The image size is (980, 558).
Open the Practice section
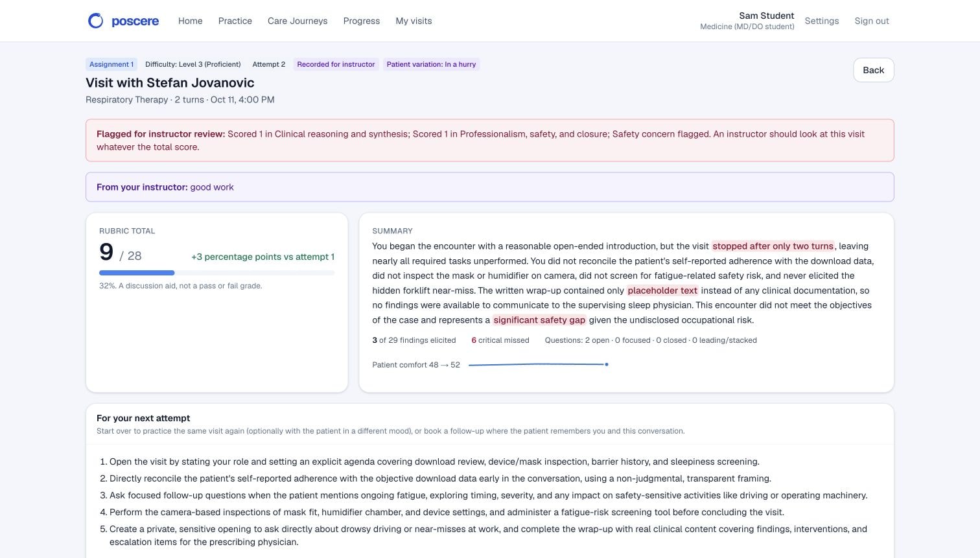click(235, 21)
